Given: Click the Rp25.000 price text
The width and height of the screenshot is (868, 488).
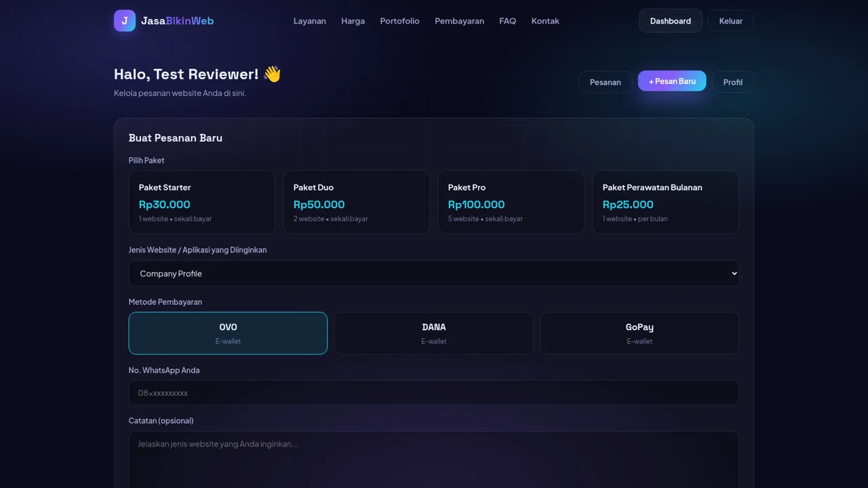Looking at the screenshot, I should [628, 204].
